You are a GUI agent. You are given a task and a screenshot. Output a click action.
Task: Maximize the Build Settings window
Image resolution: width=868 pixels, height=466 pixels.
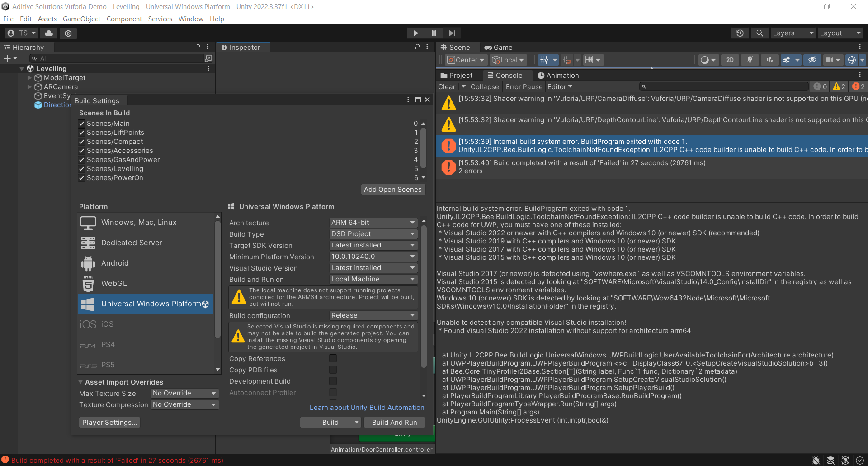coord(418,100)
